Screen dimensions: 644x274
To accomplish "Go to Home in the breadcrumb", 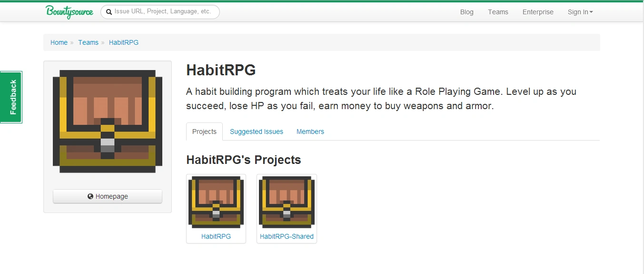I will pos(59,42).
